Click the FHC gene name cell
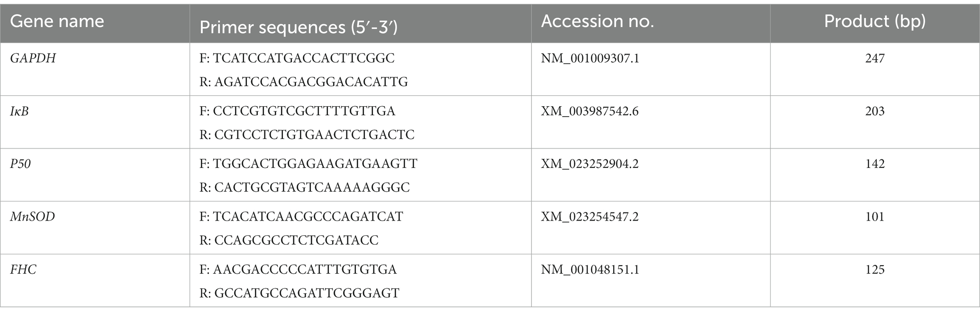Viewport: 980px width, 314px height. click(23, 269)
